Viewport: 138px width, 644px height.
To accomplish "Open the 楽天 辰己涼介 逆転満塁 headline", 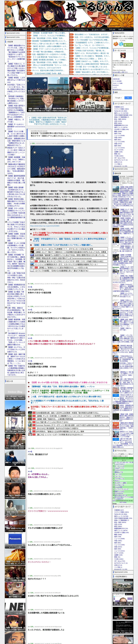I will point(50,46).
